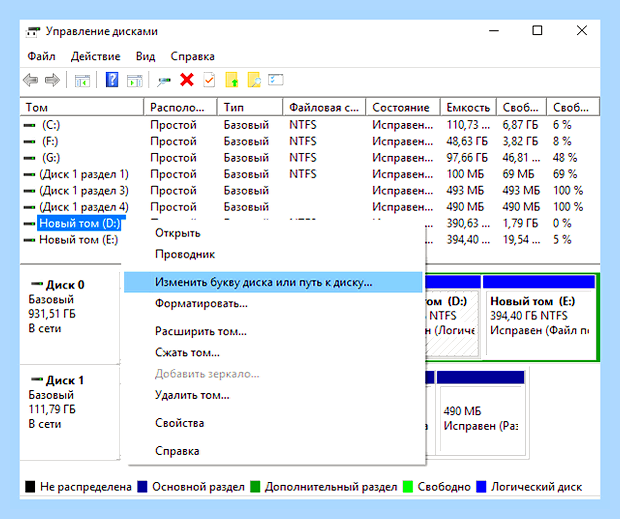The height and width of the screenshot is (519, 620).
Task: Click the yellow folder magnifier toolbar icon
Action: (254, 80)
